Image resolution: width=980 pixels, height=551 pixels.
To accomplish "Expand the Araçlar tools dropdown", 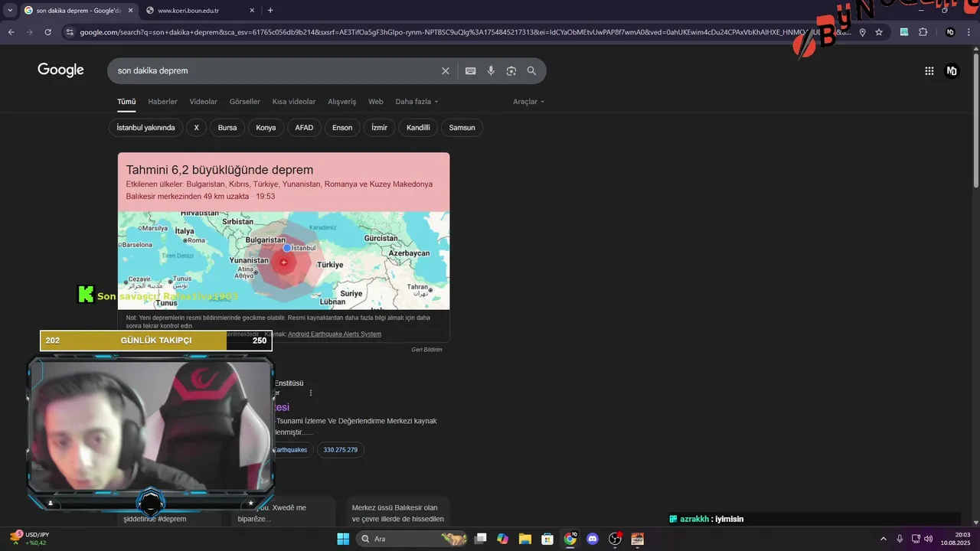I will (529, 102).
